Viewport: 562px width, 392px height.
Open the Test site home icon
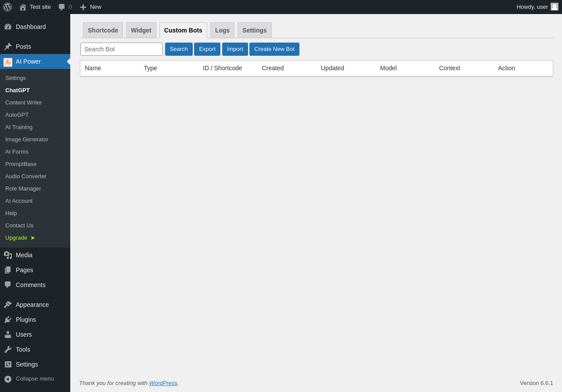pyautogui.click(x=23, y=7)
